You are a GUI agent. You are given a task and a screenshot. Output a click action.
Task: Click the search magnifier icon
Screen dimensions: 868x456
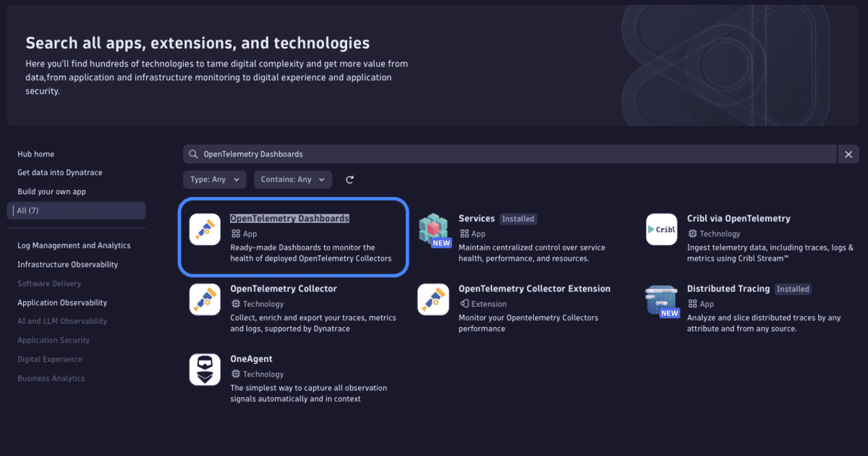(192, 153)
